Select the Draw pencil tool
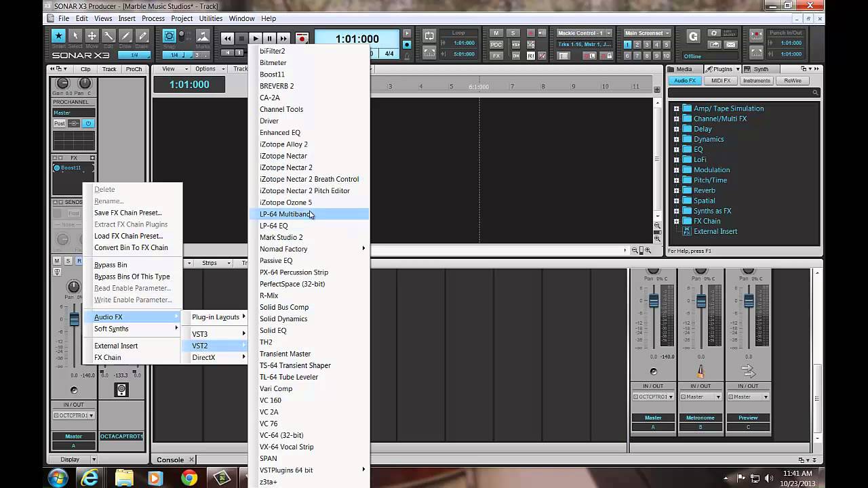Image resolution: width=868 pixels, height=488 pixels. click(125, 36)
